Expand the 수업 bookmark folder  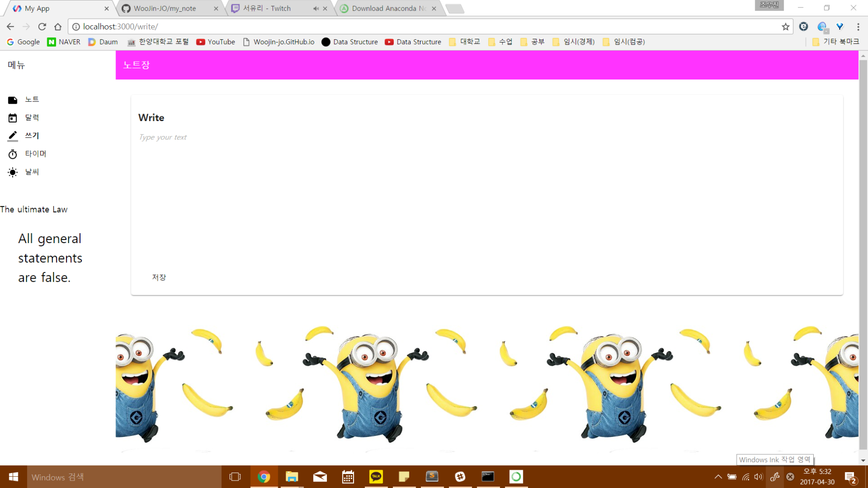click(500, 42)
